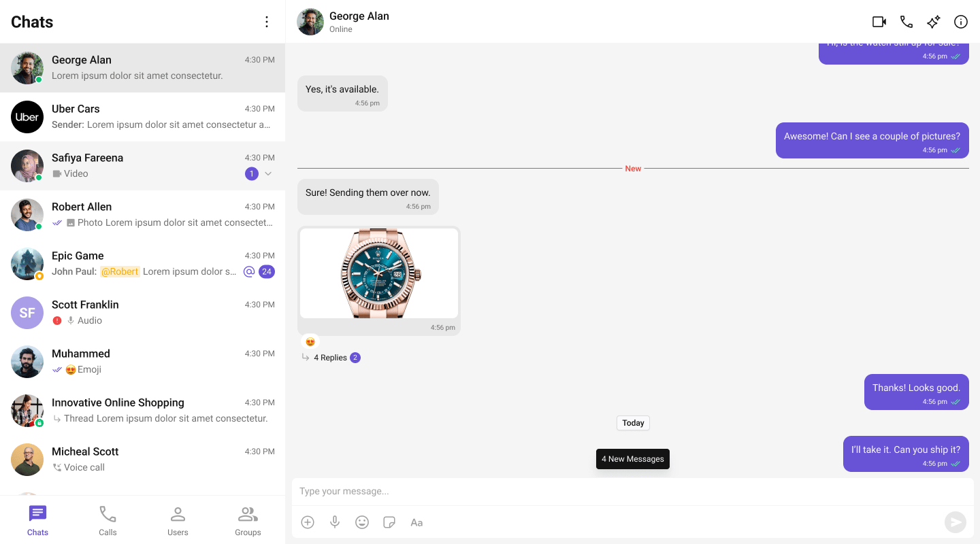Open the Robert Allen conversation
Viewport: 980px width, 544px height.
(143, 215)
